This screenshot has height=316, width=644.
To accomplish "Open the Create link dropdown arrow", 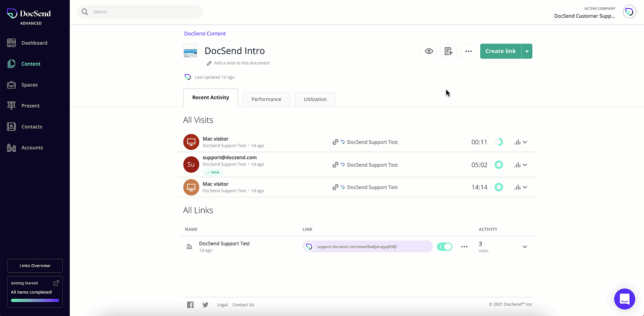I will pos(527,51).
